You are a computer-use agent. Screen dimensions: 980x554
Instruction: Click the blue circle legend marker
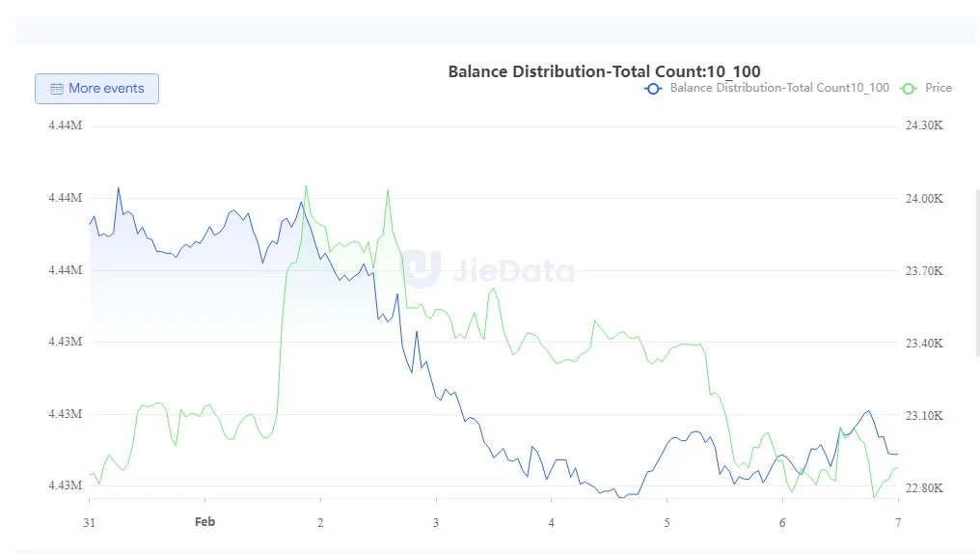(653, 89)
